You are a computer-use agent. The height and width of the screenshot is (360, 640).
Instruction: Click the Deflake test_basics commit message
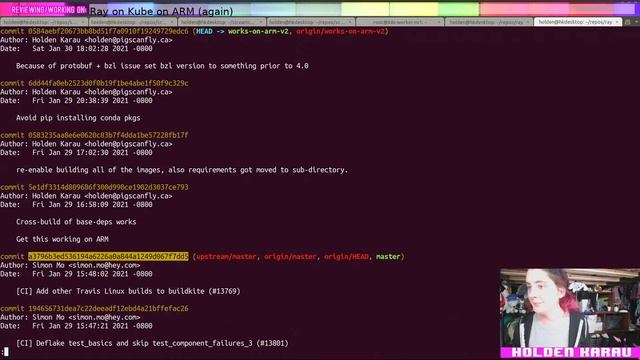click(152, 343)
